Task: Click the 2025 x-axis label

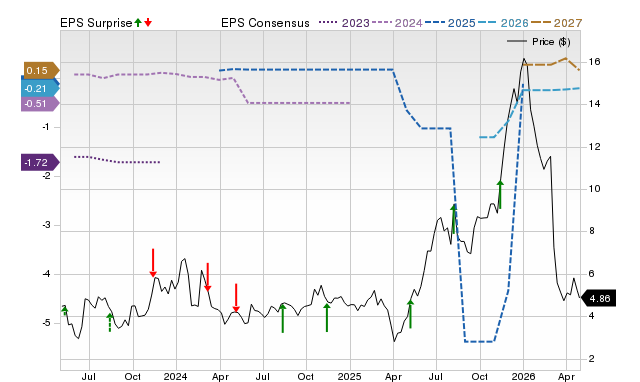Action: click(x=349, y=376)
